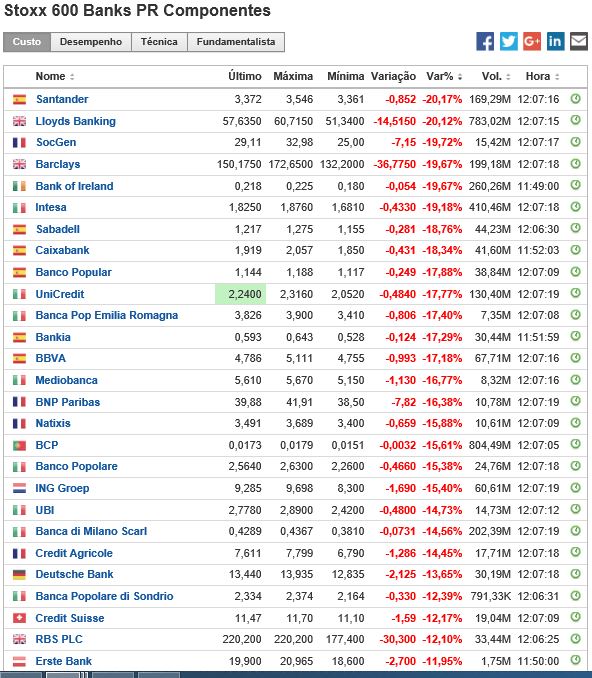
Task: Click the clock icon in Bank of Ireland row
Action: [x=575, y=185]
